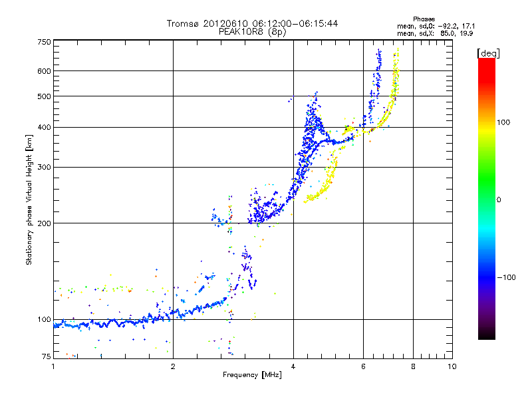Click the 'Stationary phase Virtual Height [km]' axis title
The width and height of the screenshot is (532, 399).
coord(29,199)
